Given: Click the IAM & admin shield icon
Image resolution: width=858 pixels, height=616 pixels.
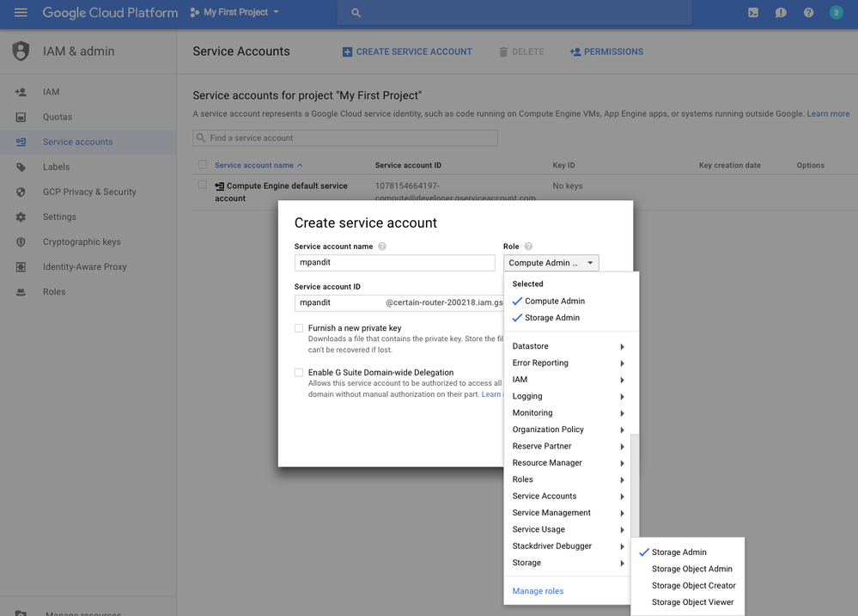Looking at the screenshot, I should click(21, 52).
